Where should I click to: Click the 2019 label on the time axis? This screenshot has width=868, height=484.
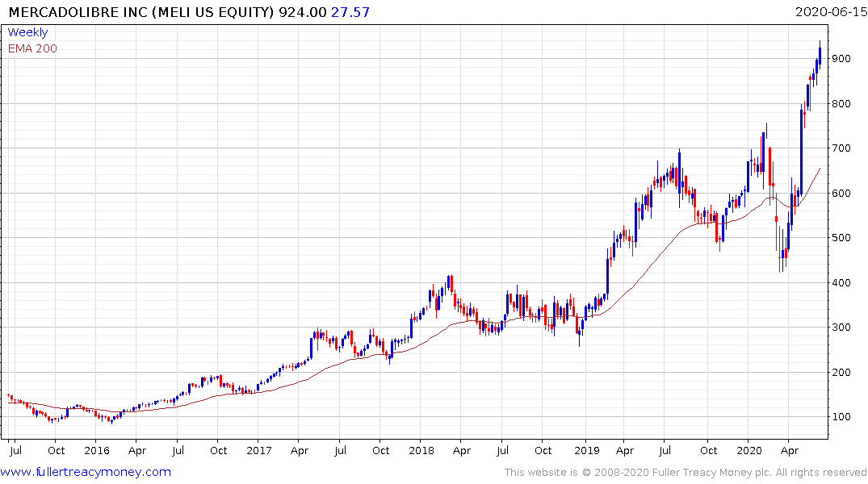[587, 451]
